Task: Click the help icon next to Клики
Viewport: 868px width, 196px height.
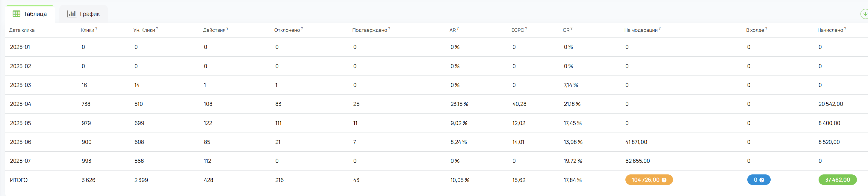Action: (96, 28)
